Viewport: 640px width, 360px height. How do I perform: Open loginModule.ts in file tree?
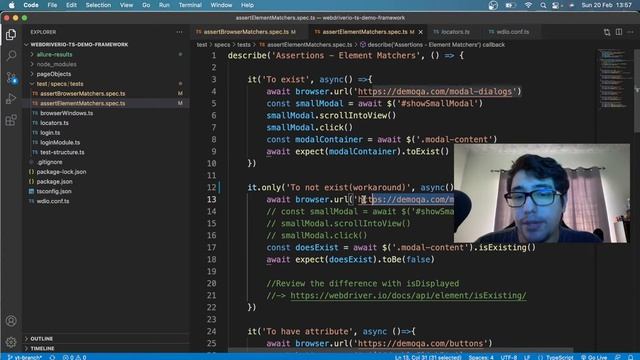pyautogui.click(x=60, y=142)
